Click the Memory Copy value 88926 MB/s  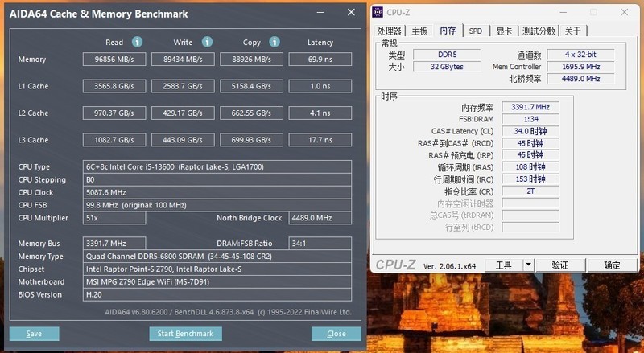coord(251,60)
